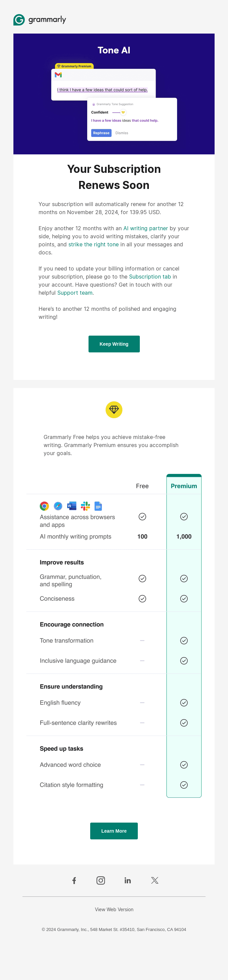Contact the Support team link

click(x=75, y=293)
